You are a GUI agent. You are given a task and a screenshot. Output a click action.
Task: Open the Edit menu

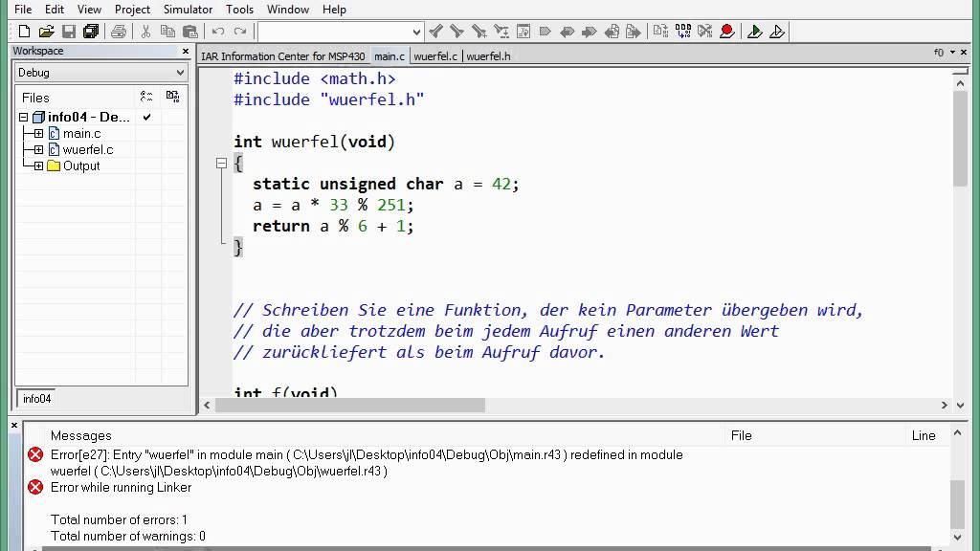click(55, 10)
